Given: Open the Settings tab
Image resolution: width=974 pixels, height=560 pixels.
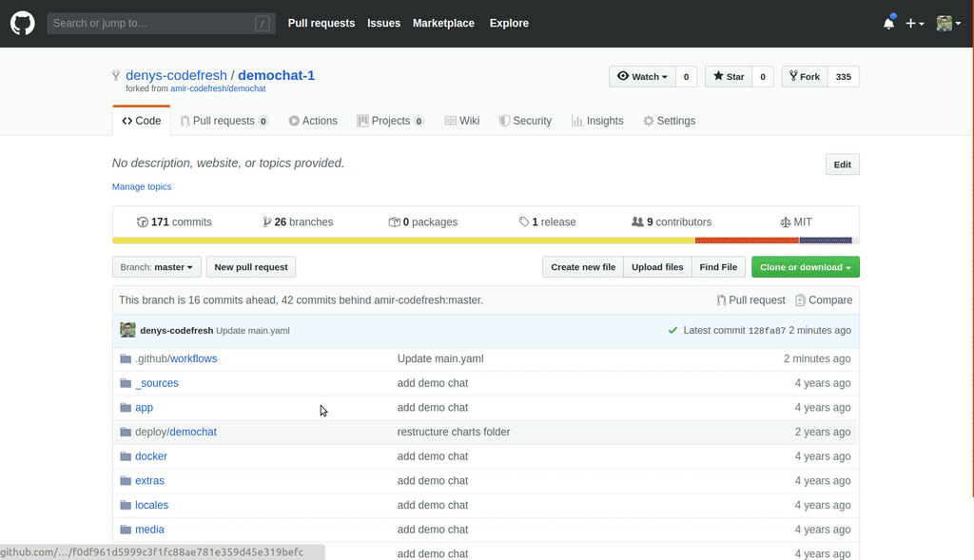Looking at the screenshot, I should pos(669,121).
